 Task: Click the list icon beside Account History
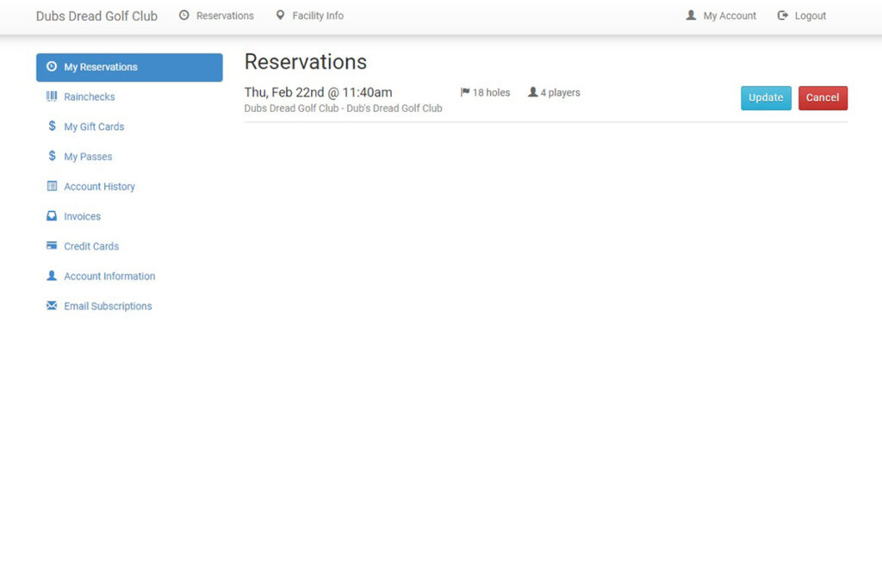(x=52, y=187)
